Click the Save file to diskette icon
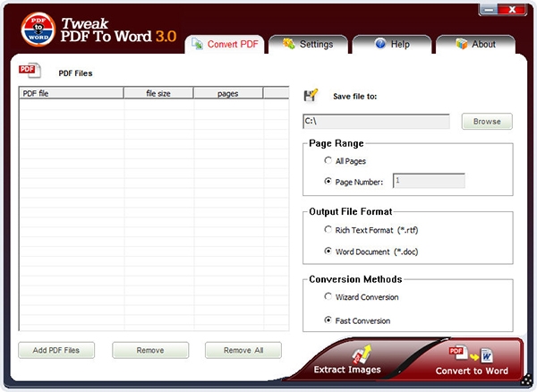This screenshot has width=537, height=392. pyautogui.click(x=311, y=95)
